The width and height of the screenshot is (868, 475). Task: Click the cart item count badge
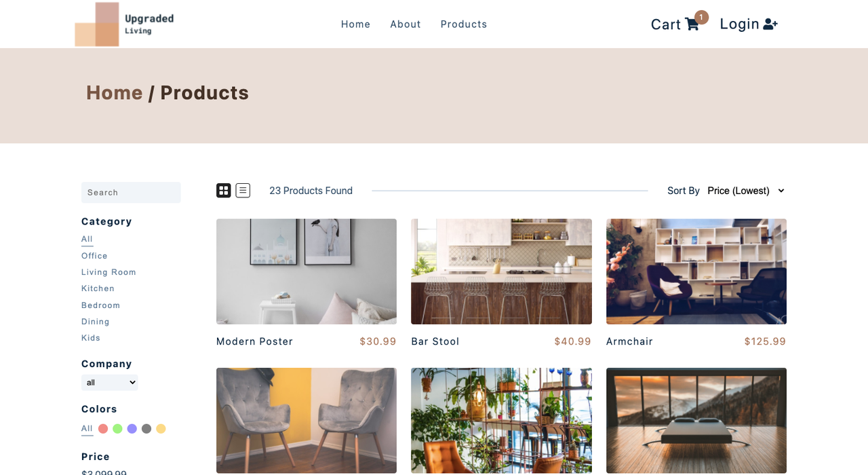[702, 17]
